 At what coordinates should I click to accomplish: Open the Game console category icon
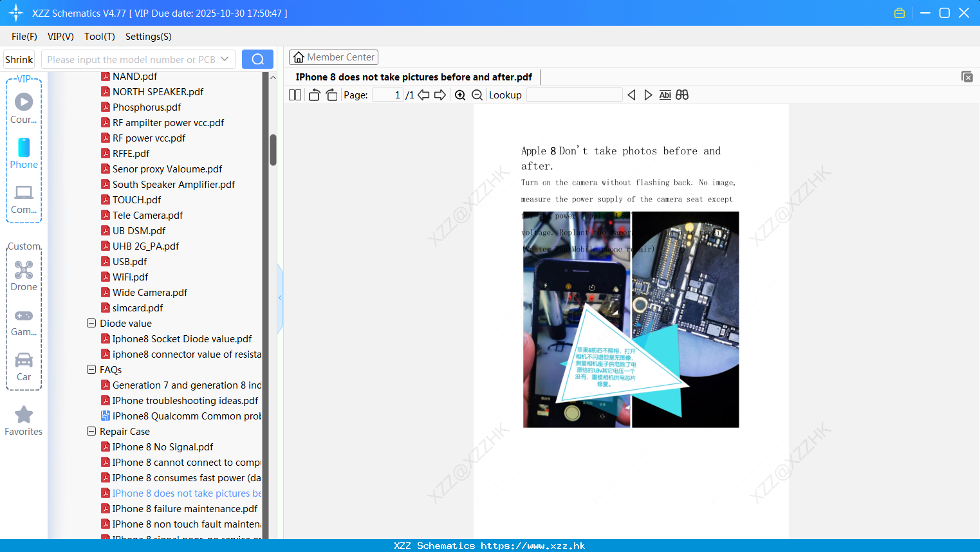point(24,322)
